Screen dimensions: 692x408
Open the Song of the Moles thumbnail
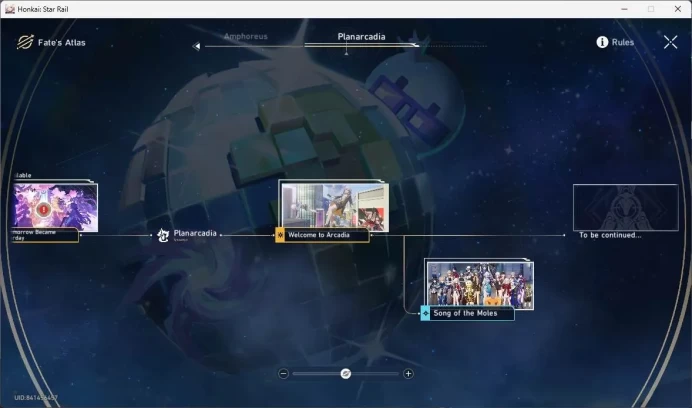(x=480, y=284)
